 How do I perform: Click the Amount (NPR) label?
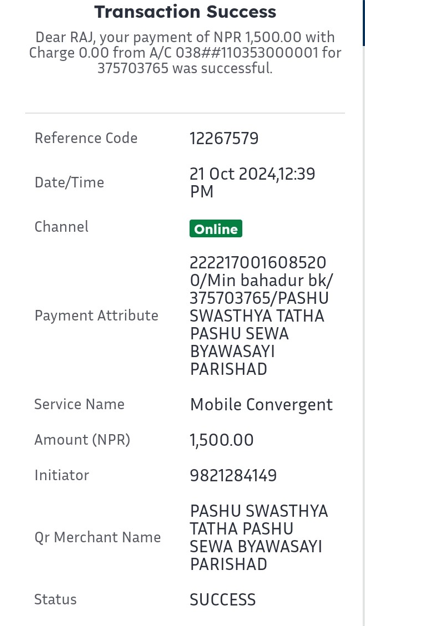coord(82,440)
